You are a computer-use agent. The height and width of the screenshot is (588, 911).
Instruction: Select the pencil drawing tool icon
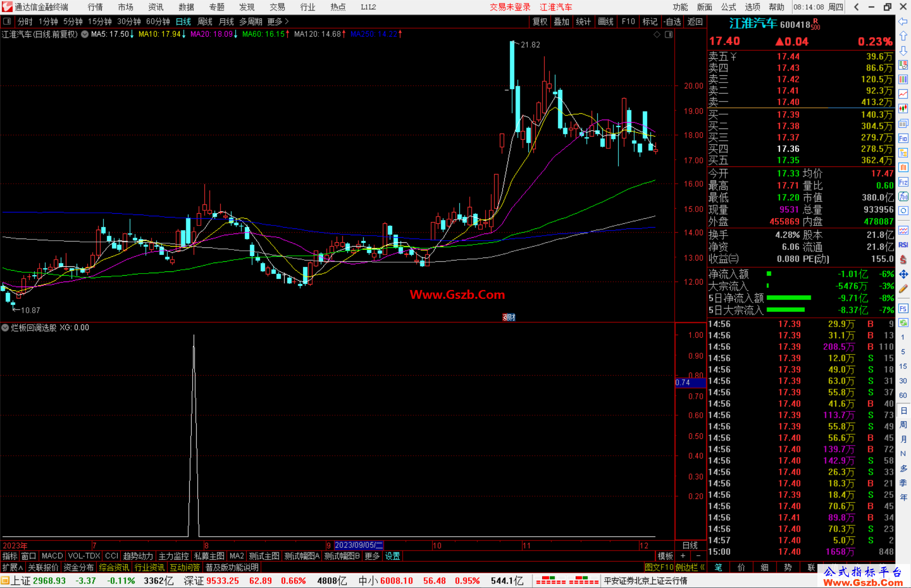[903, 289]
